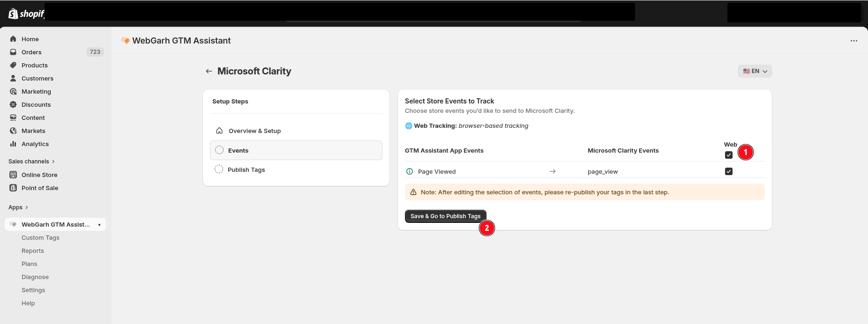This screenshot has width=868, height=324.
Task: Uncheck the Page Viewed web tracking checkbox
Action: (729, 171)
